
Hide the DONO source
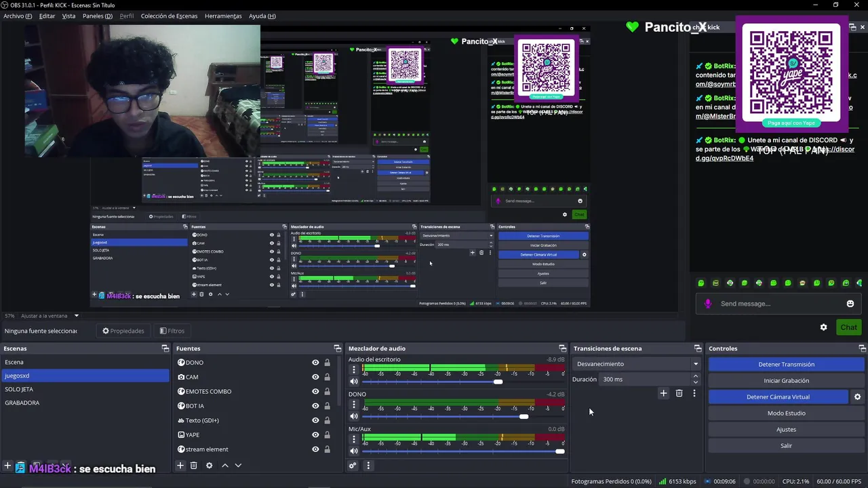[x=315, y=363]
